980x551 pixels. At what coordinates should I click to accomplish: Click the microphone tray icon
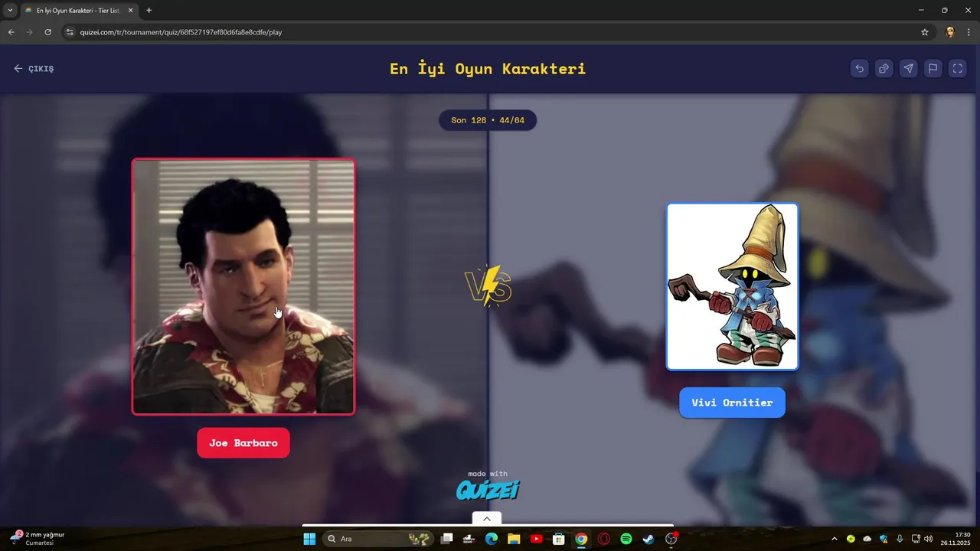(x=900, y=539)
